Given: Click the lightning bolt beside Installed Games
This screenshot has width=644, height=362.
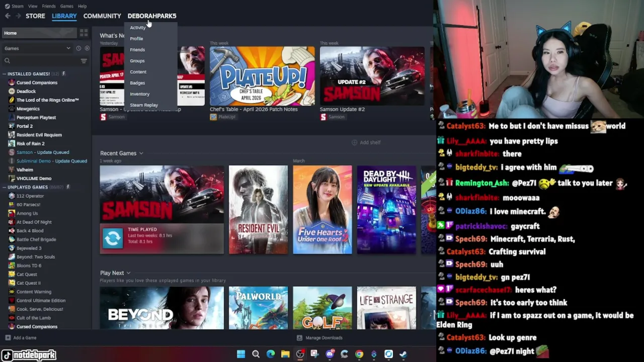Looking at the screenshot, I should (x=63, y=74).
